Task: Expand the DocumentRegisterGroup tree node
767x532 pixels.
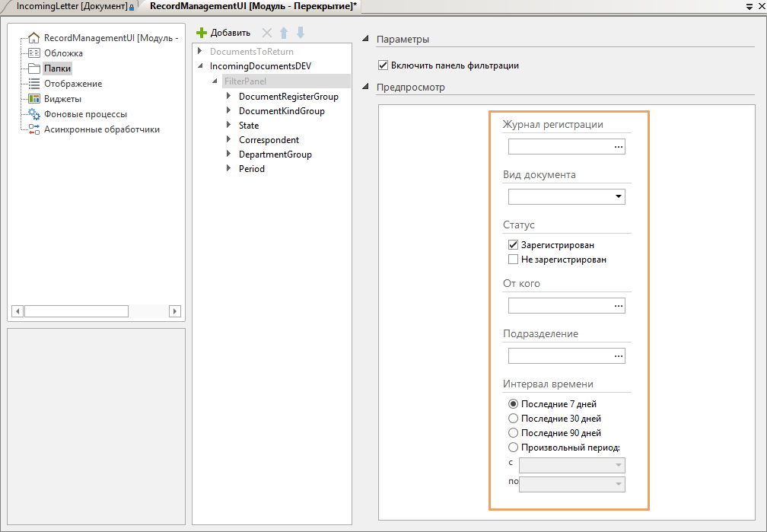Action: (229, 97)
